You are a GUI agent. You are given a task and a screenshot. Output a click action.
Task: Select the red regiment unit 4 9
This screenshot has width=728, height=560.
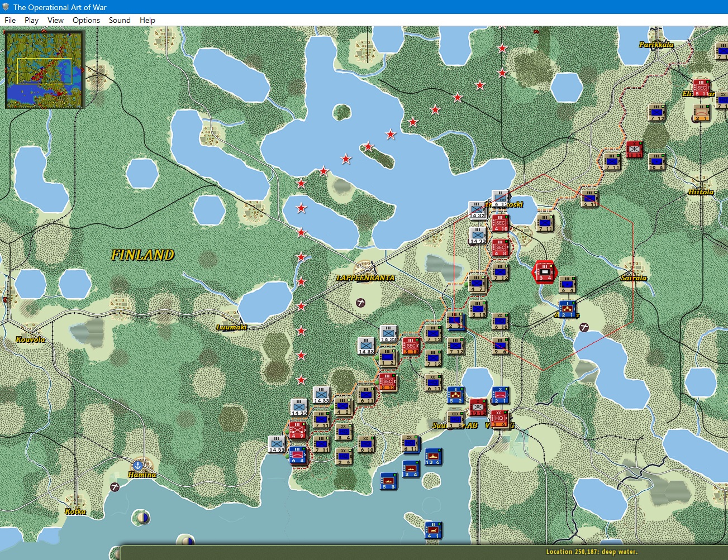click(x=298, y=431)
